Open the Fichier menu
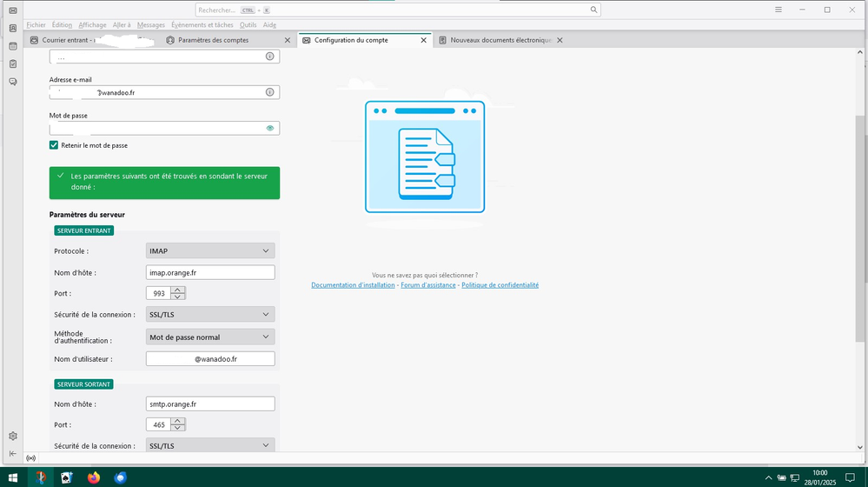 point(36,25)
